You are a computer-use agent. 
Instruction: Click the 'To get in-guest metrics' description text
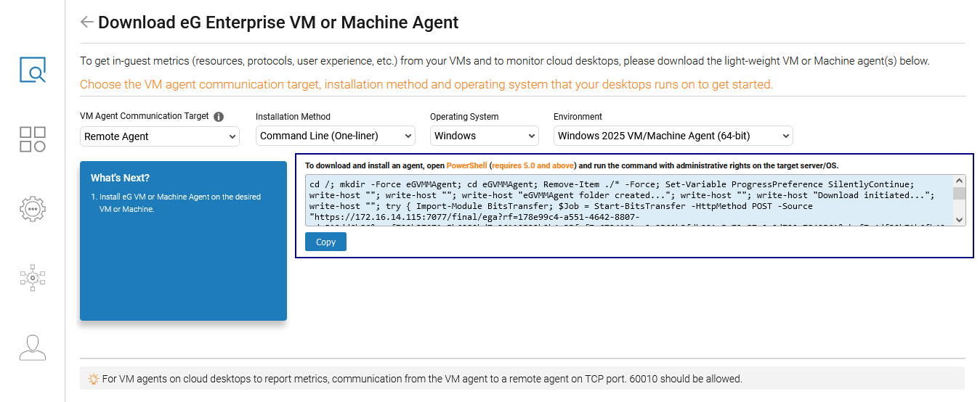pos(505,61)
